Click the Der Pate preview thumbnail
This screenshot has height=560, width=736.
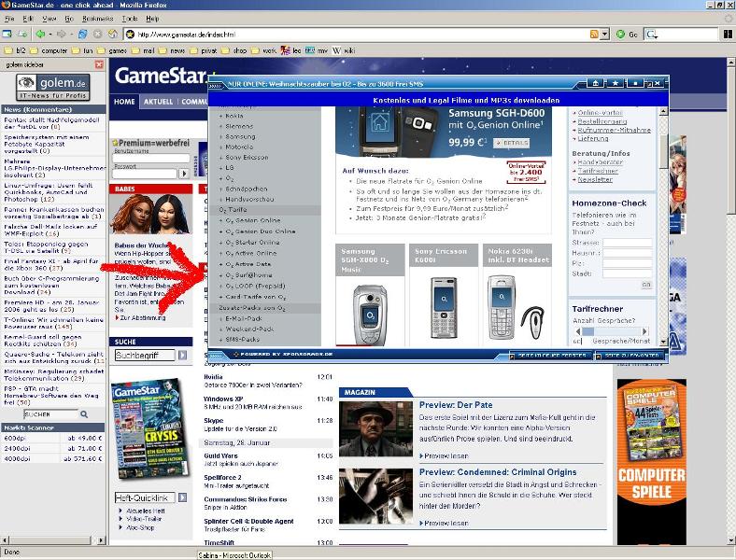pyautogui.click(x=375, y=428)
